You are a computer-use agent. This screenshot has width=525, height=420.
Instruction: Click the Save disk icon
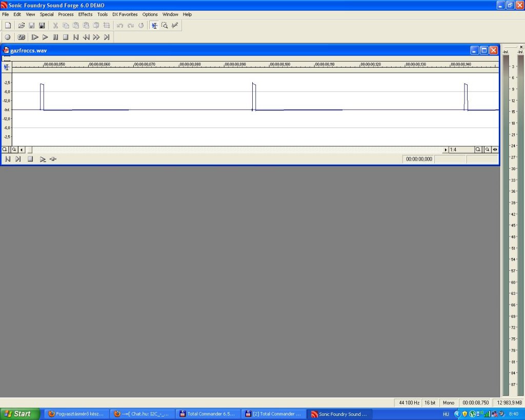(x=32, y=26)
